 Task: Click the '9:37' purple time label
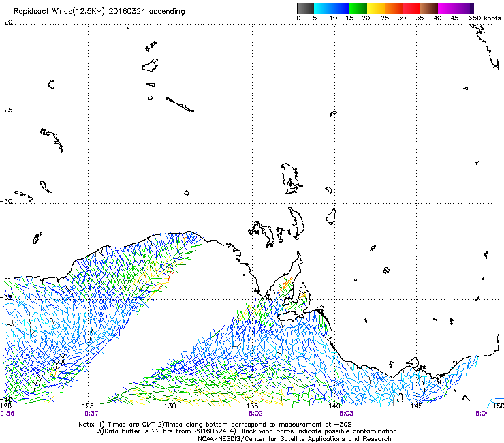click(x=91, y=414)
